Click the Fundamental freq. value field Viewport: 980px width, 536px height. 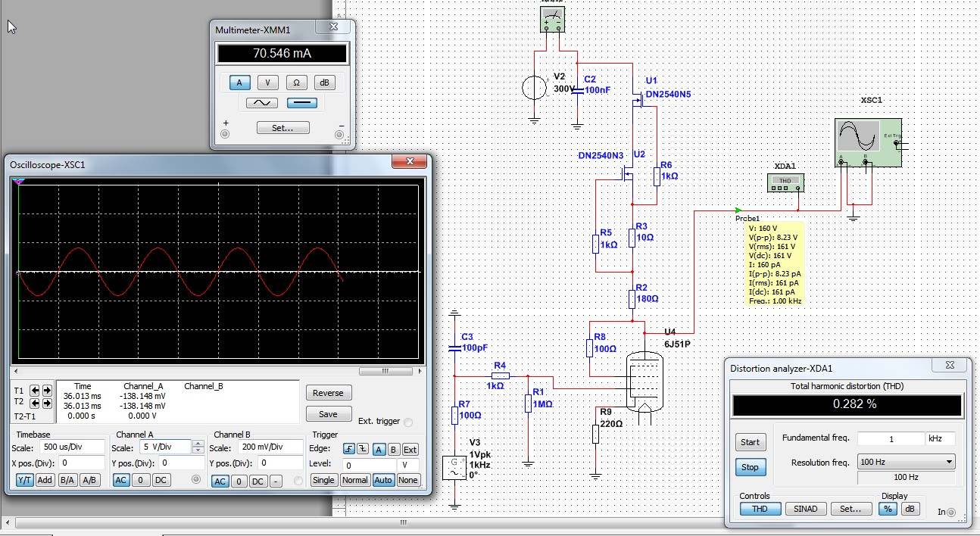coord(891,439)
